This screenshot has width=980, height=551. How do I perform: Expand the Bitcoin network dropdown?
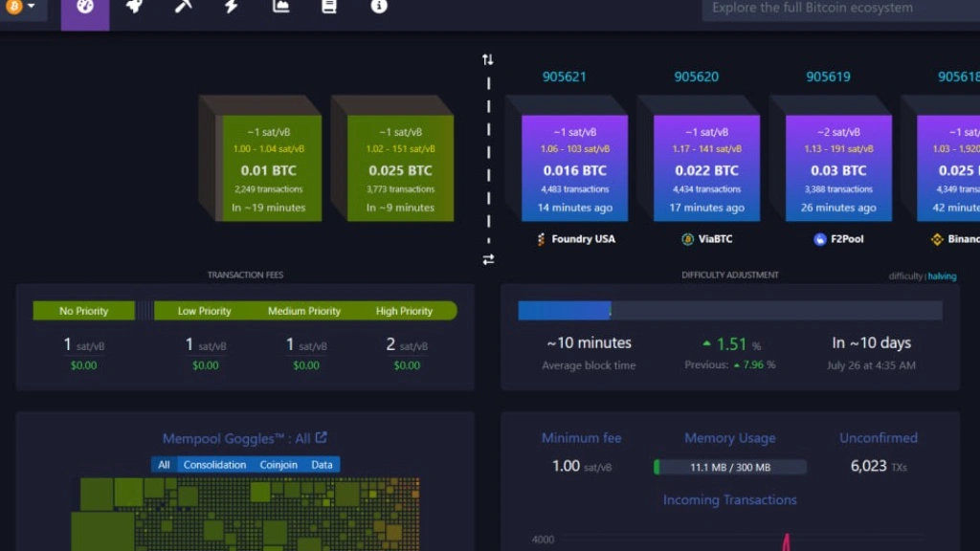(21, 7)
